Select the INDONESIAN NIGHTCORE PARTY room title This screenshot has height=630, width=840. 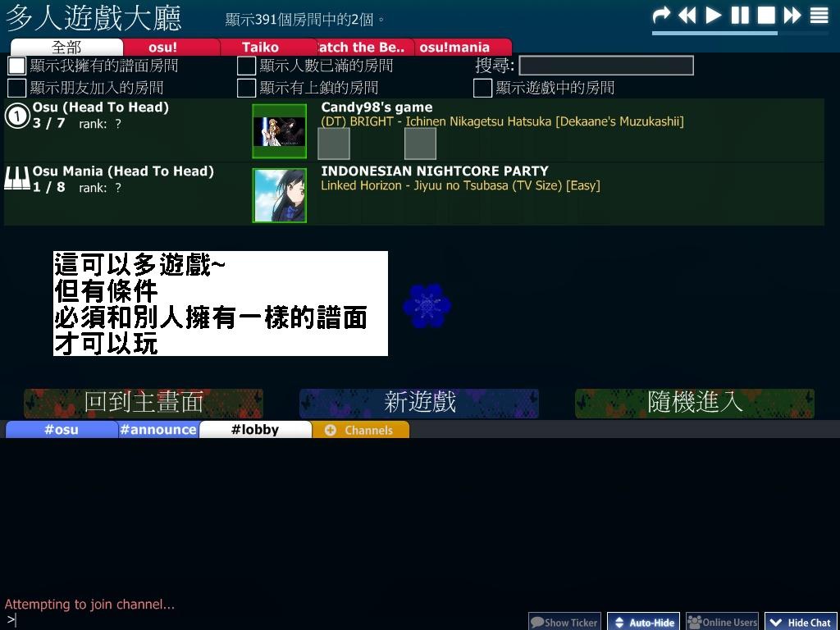click(x=435, y=171)
